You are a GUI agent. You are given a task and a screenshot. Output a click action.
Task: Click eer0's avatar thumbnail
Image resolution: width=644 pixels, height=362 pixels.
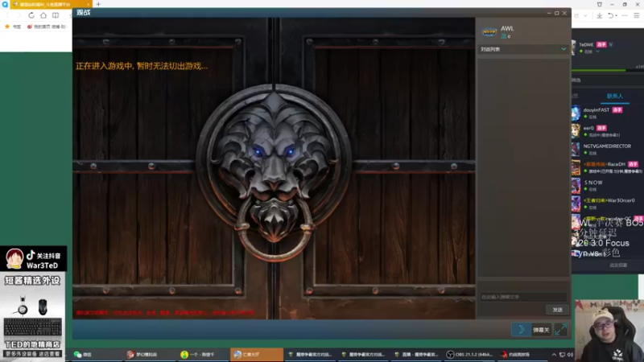pyautogui.click(x=576, y=131)
